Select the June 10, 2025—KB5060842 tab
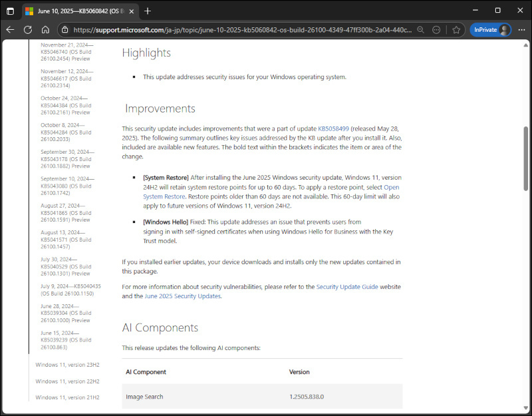The width and height of the screenshot is (532, 416). pyautogui.click(x=80, y=11)
